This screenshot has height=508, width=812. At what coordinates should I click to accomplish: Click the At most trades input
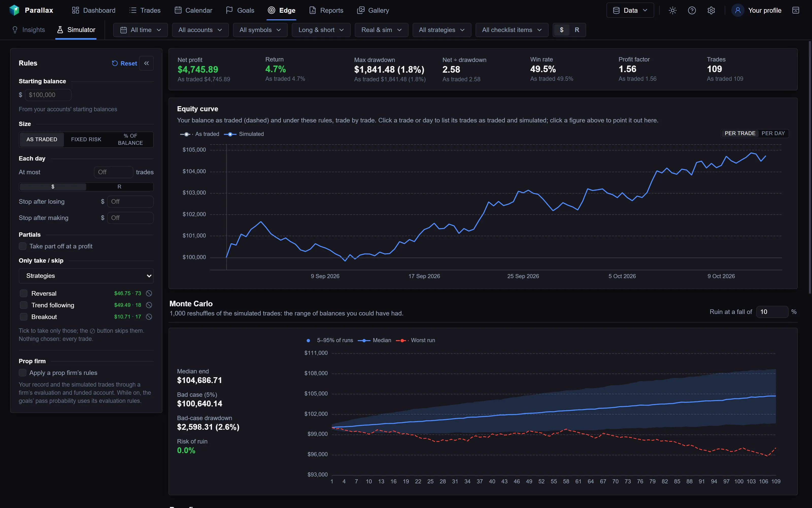113,172
